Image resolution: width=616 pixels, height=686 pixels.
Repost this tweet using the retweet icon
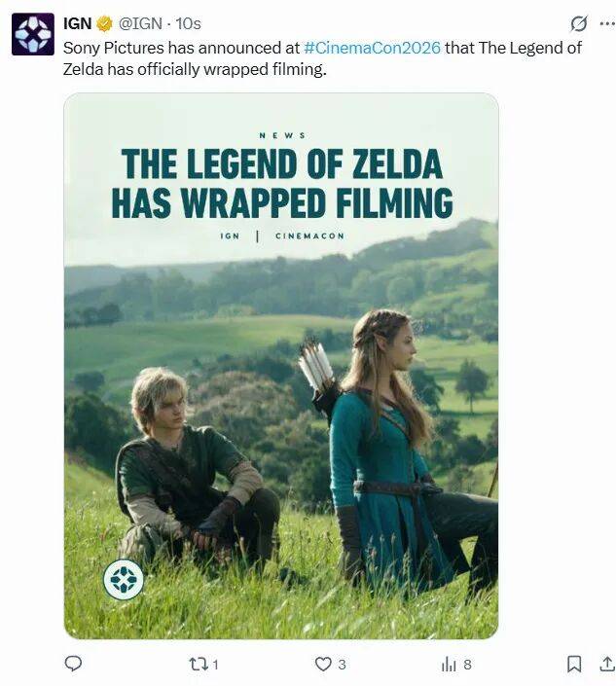coord(198,665)
